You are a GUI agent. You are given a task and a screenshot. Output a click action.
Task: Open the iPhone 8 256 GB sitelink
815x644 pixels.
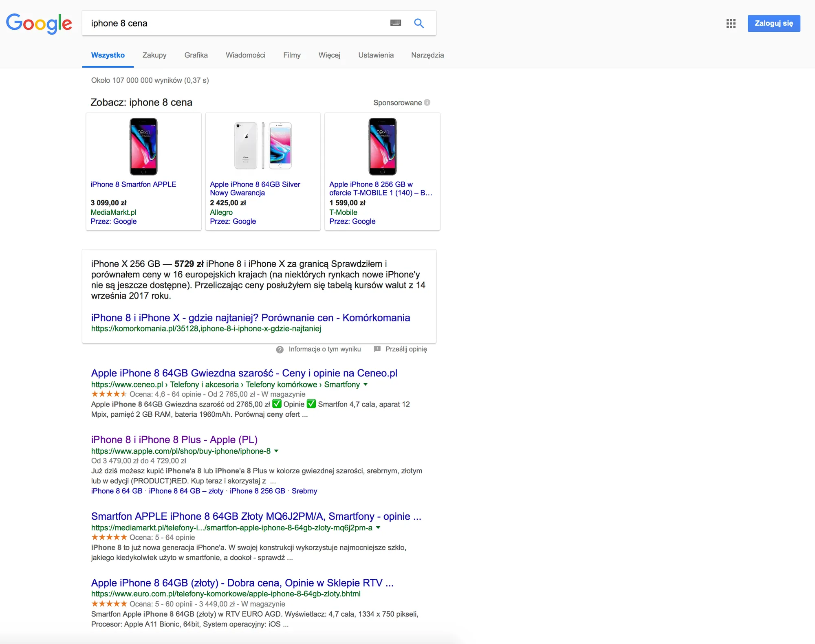258,491
